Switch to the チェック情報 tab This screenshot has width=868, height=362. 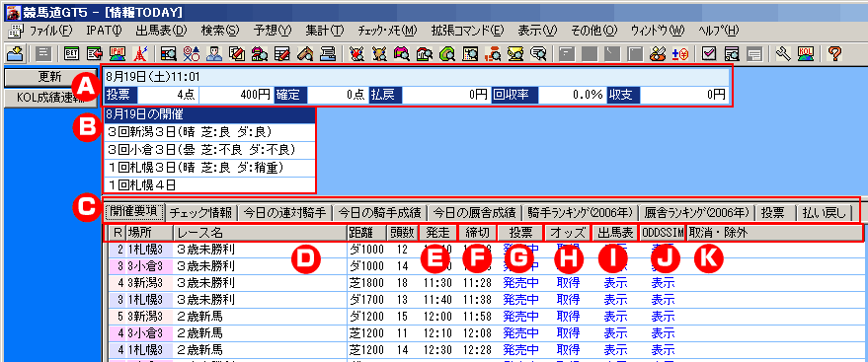[x=202, y=212]
